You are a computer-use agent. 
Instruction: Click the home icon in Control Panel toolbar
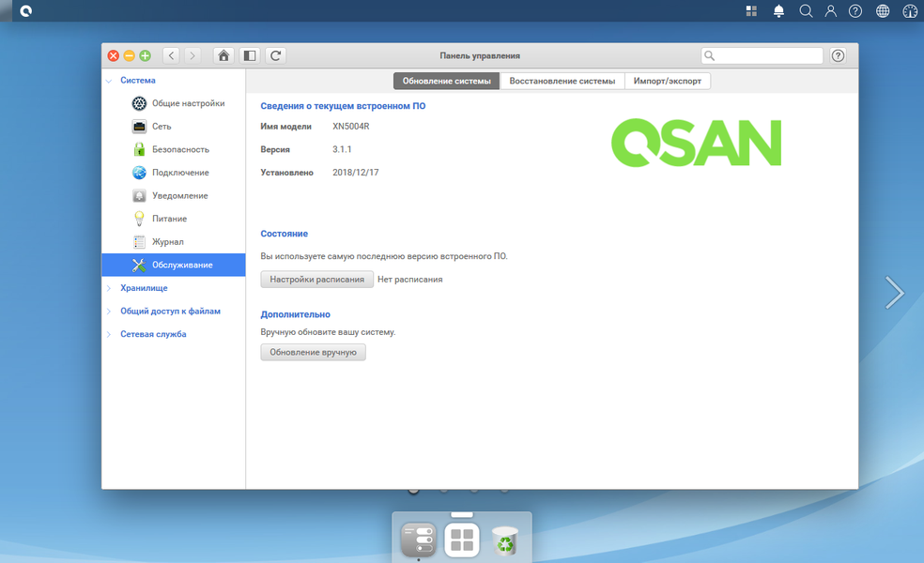point(223,55)
